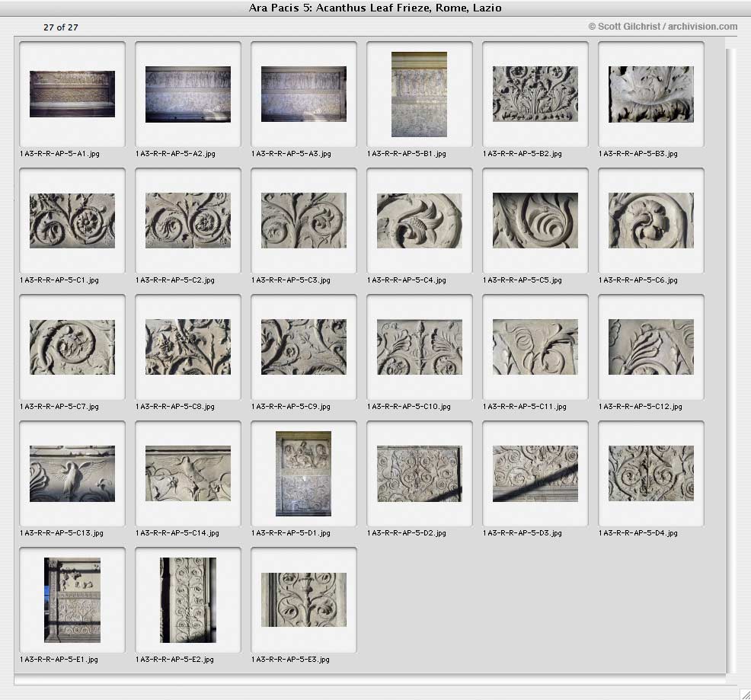Select the caption text 1A3-R-R-AP-5-B1.jpg
The height and width of the screenshot is (700, 751).
[407, 154]
